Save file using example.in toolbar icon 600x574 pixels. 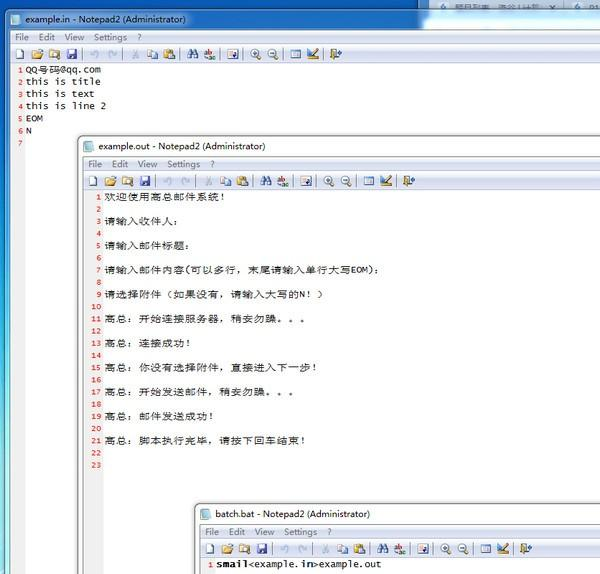(72, 54)
